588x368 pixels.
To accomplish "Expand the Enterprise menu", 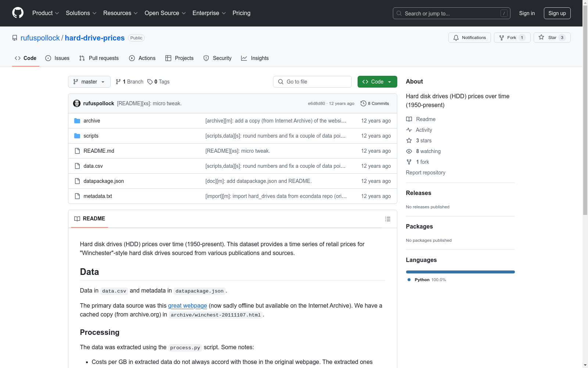I will [x=209, y=13].
